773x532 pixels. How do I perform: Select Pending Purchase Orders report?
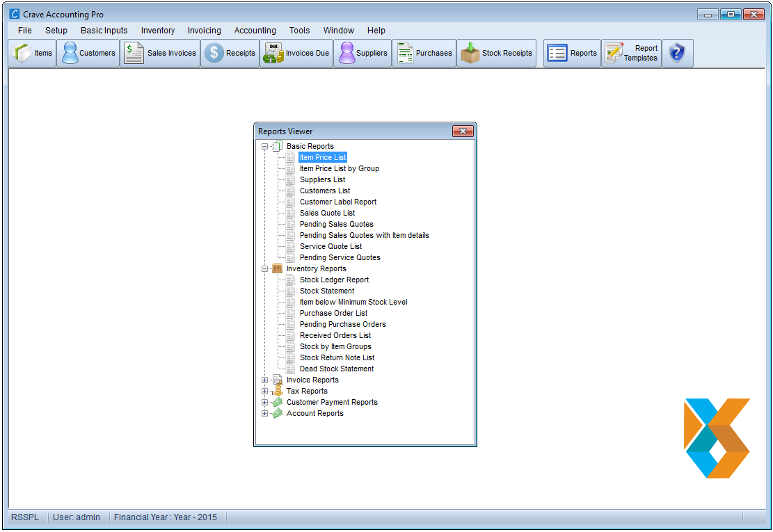click(x=342, y=324)
